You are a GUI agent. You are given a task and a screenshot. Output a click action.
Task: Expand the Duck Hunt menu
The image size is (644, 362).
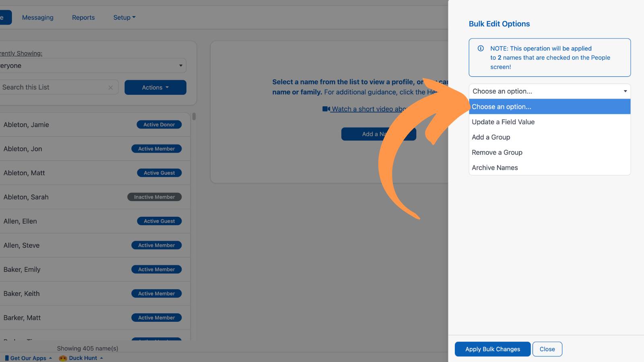tap(81, 358)
